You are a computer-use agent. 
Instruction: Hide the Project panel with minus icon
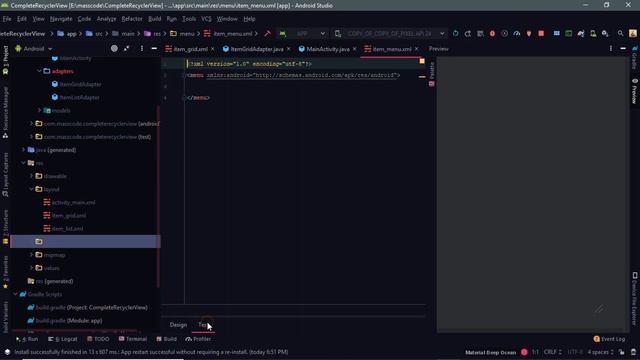tap(154, 49)
